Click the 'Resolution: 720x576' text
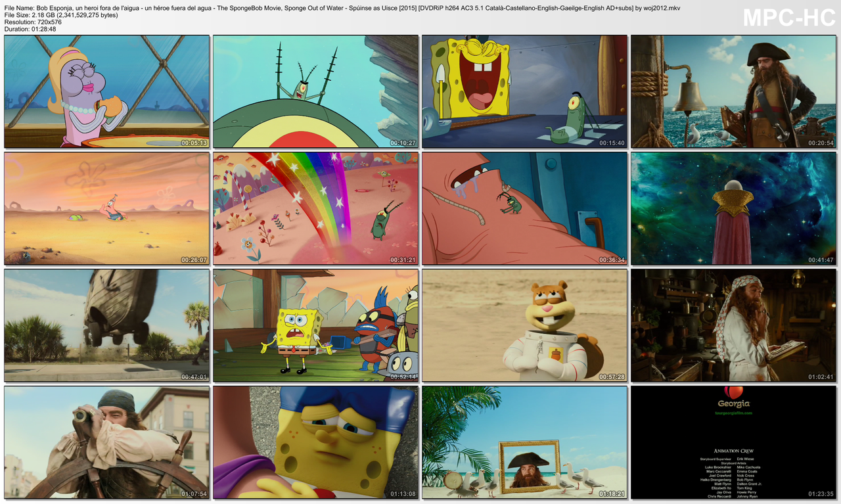841x504 pixels. point(34,22)
